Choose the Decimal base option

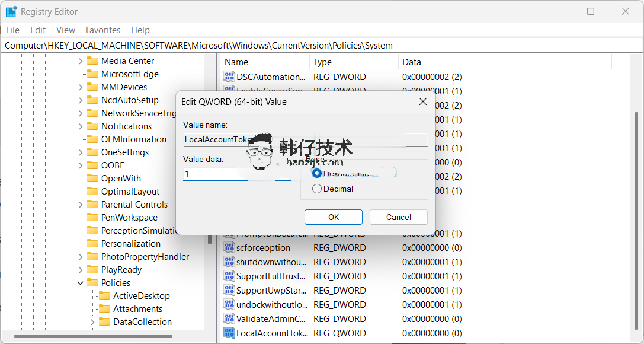pos(316,189)
